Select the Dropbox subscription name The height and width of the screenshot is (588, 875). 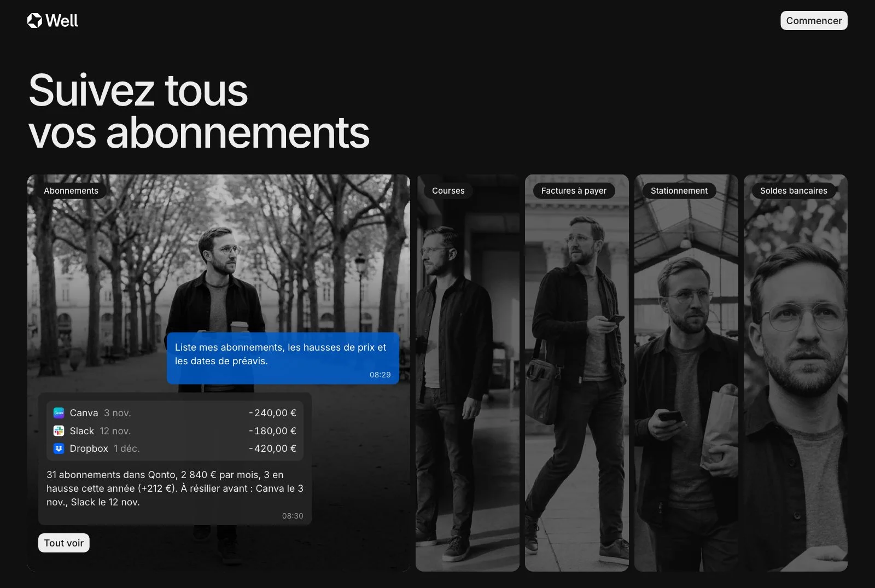pos(89,449)
